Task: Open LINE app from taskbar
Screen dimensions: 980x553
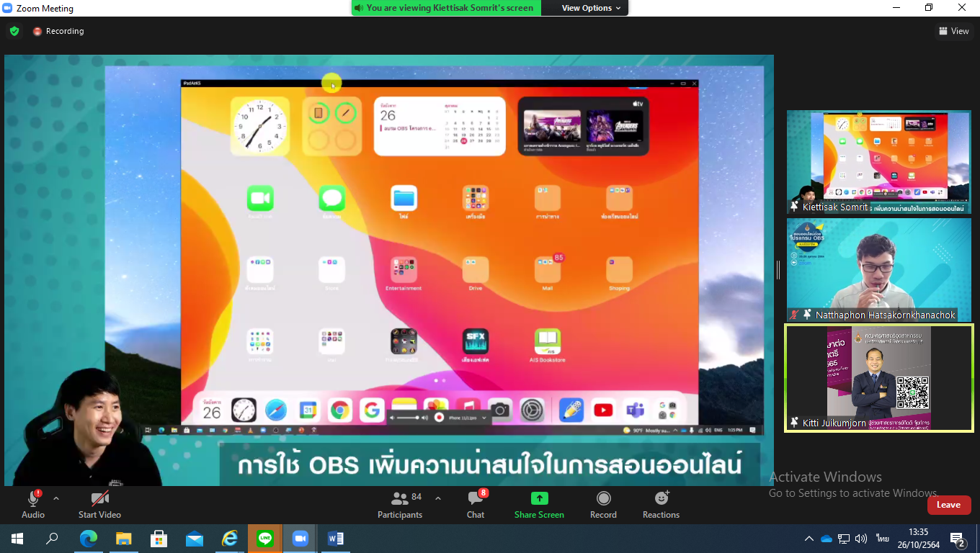Action: 264,539
